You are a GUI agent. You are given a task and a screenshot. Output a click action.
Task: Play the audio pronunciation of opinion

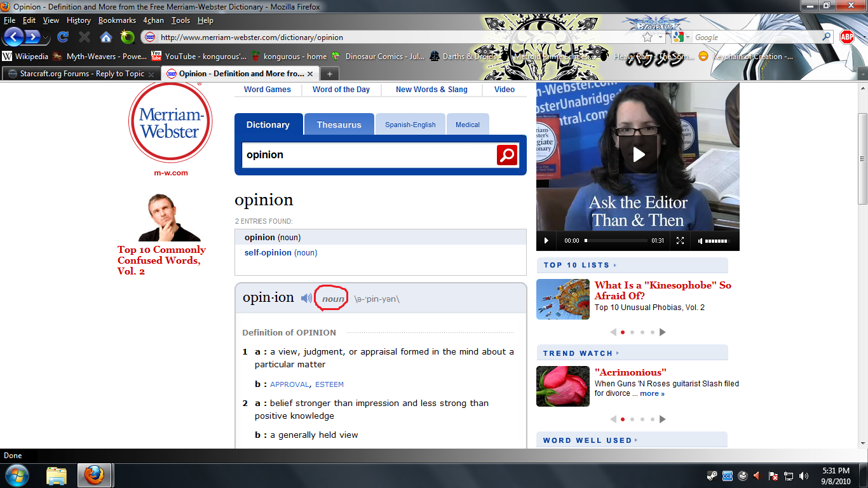[x=307, y=298]
